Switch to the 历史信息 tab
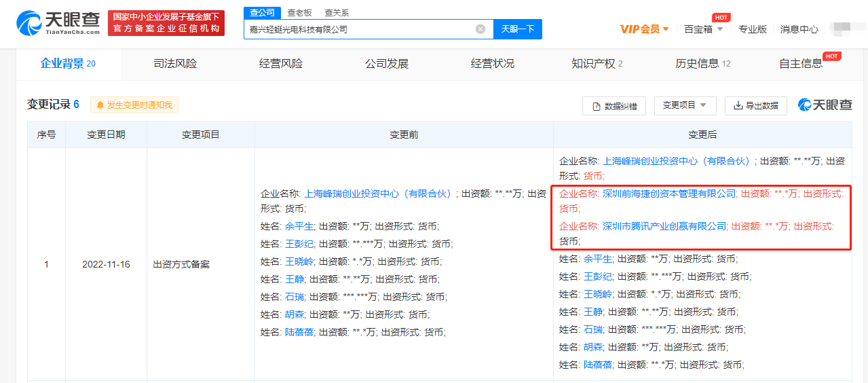 [x=703, y=64]
